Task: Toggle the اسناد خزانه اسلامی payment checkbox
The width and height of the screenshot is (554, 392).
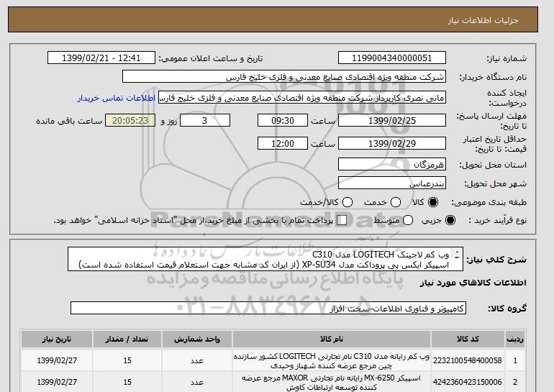Action: (x=342, y=220)
